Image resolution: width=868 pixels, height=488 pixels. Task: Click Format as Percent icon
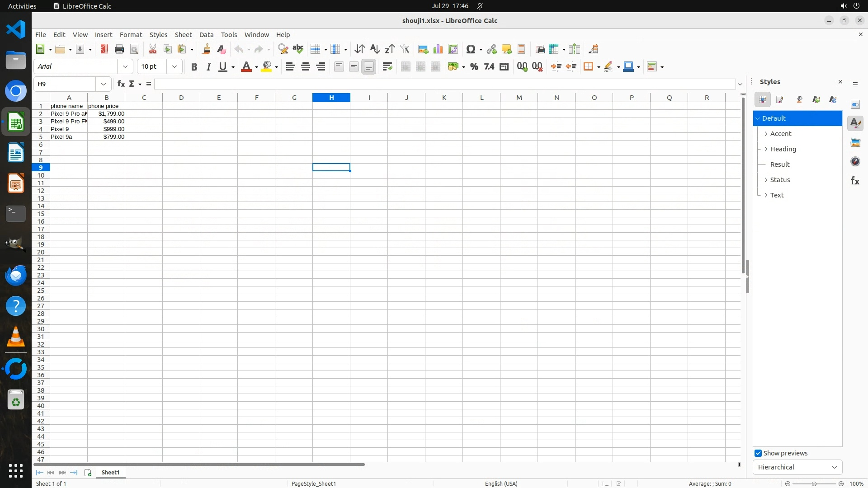[474, 67]
